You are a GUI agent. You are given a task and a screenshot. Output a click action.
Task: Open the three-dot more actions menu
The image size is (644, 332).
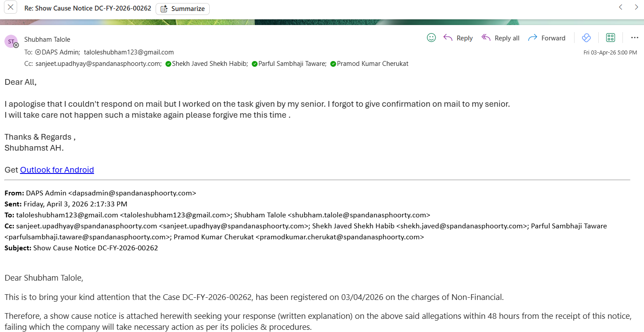pos(634,38)
